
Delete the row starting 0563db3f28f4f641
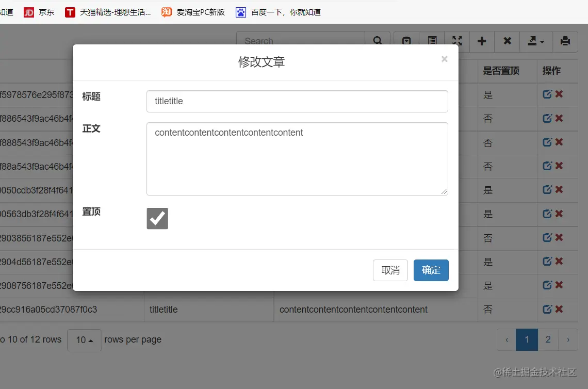pos(559,214)
